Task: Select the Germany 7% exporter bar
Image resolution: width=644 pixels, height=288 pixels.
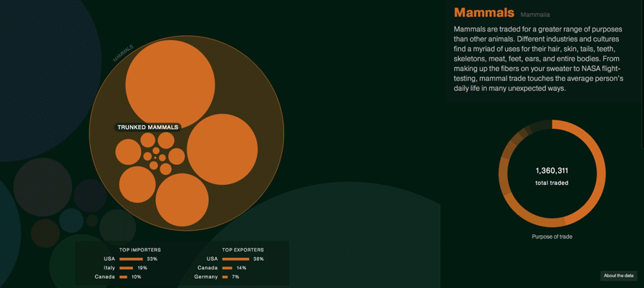Action: point(225,277)
